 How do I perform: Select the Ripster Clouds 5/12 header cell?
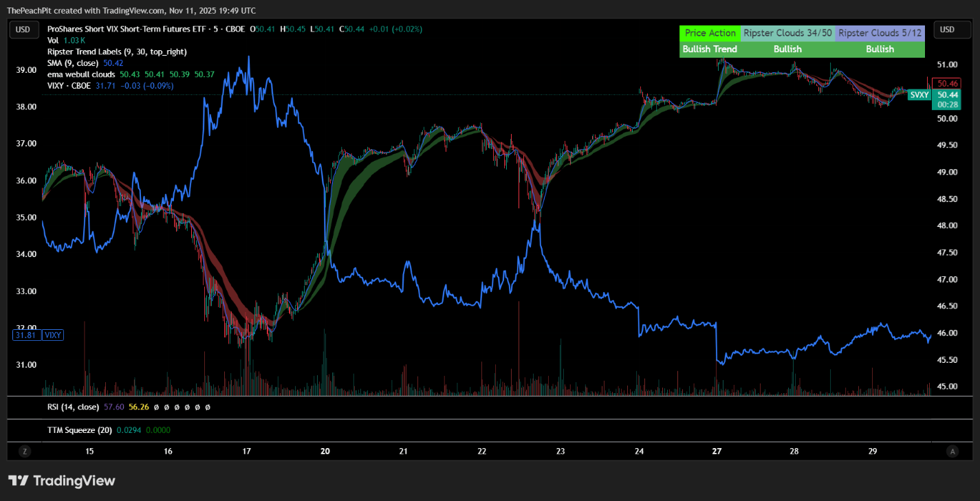[x=880, y=32]
